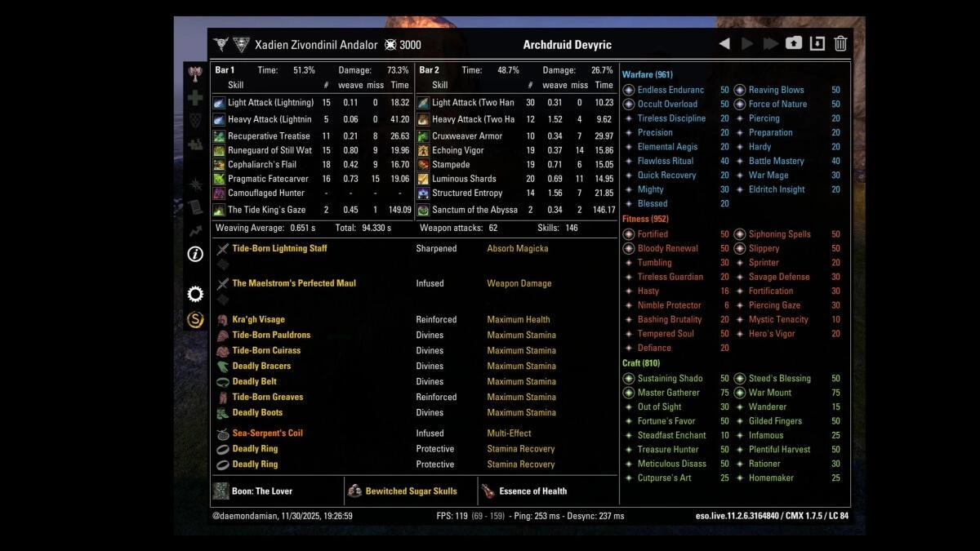Toggle the Bloody Renewal champion star
Screen dimensions: 980x551
(x=629, y=248)
